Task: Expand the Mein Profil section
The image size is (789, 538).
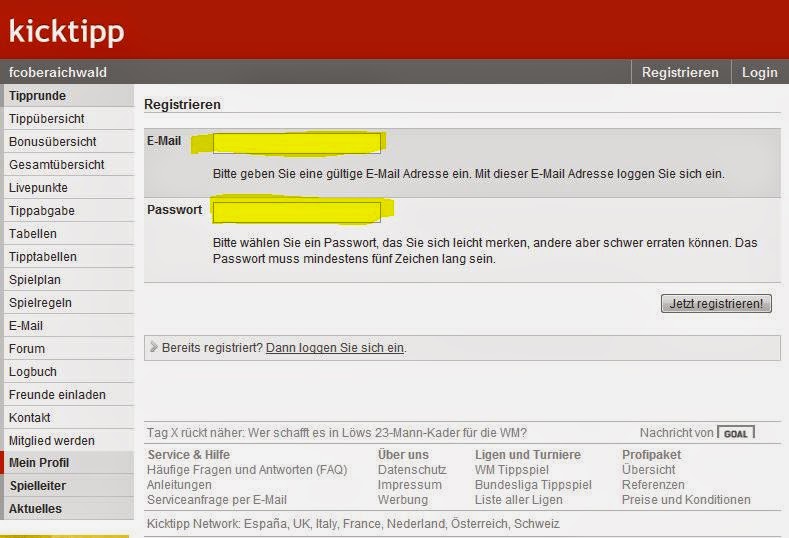Action: tap(68, 463)
